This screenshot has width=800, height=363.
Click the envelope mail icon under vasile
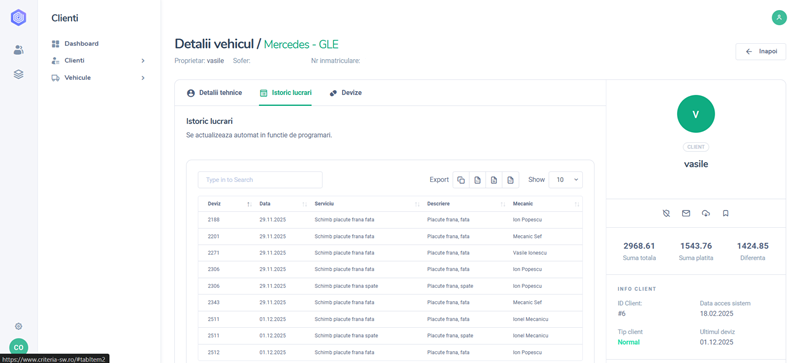(x=686, y=213)
